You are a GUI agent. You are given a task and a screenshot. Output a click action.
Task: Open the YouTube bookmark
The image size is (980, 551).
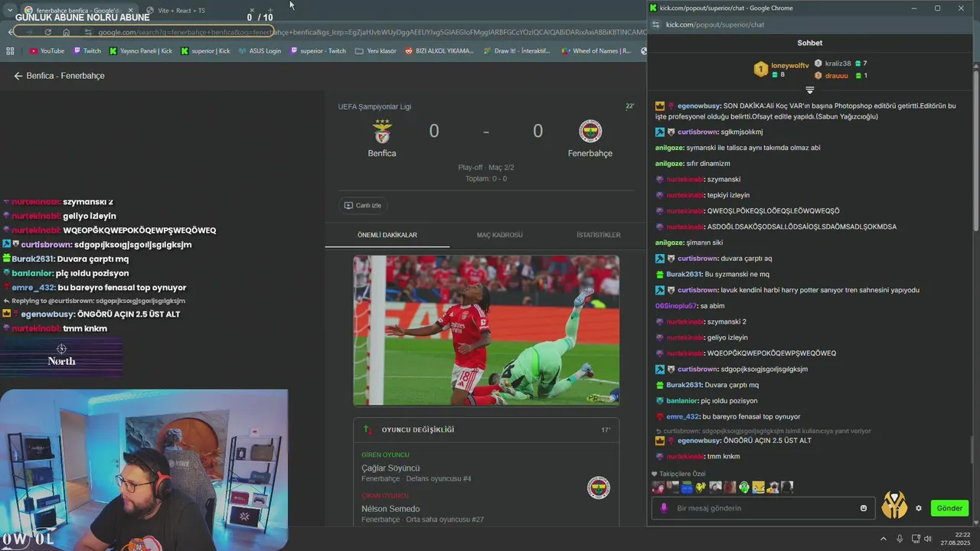(47, 51)
